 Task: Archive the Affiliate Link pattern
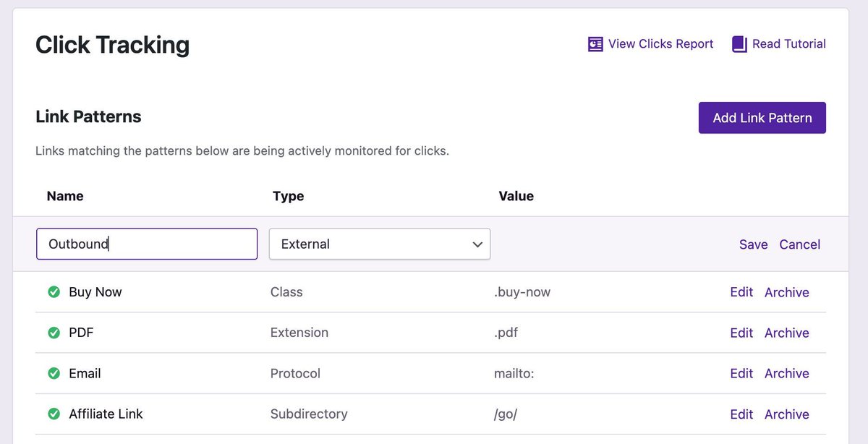point(787,414)
